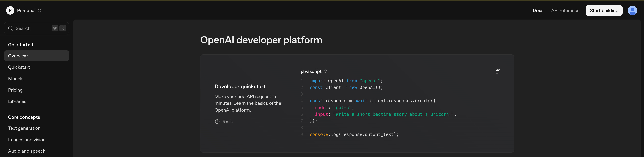Click the copy code icon
This screenshot has height=157, width=644.
pyautogui.click(x=498, y=71)
